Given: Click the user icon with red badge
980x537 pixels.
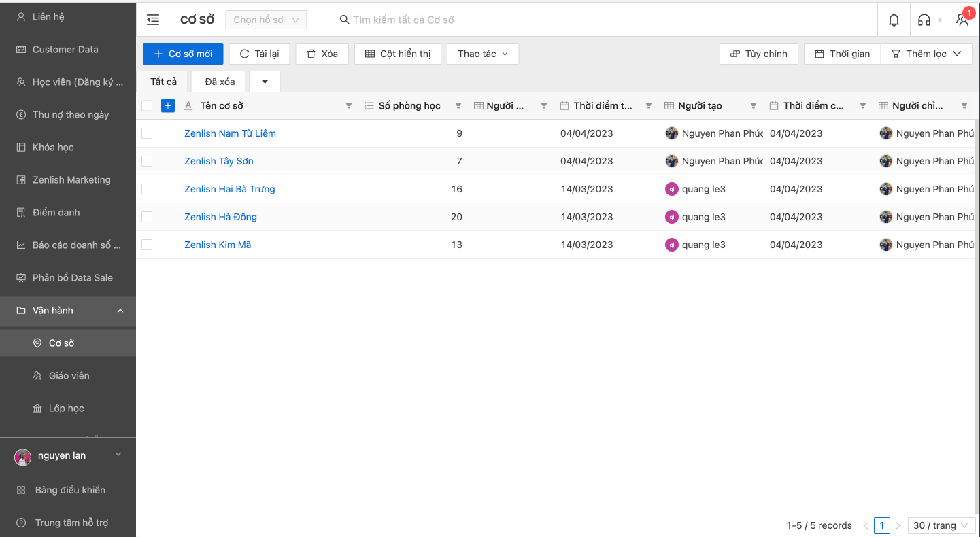Looking at the screenshot, I should (x=962, y=20).
